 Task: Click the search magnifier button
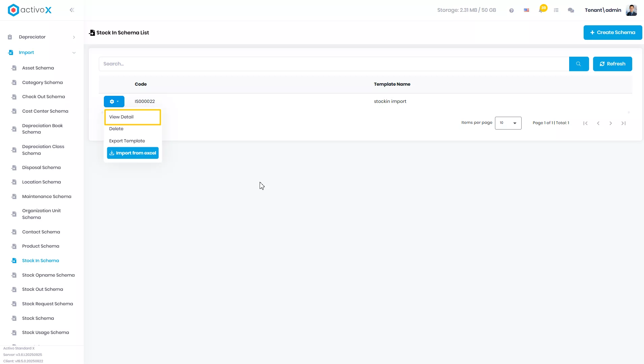(579, 64)
